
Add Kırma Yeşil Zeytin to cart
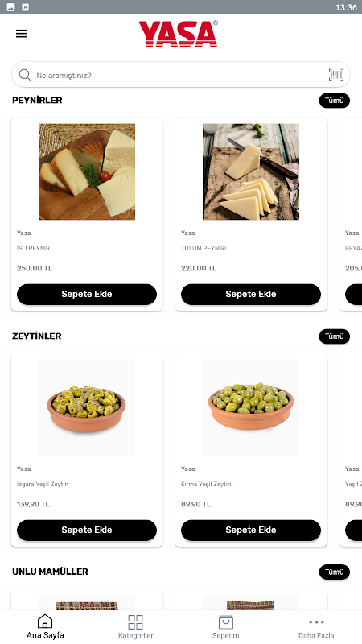tap(251, 530)
